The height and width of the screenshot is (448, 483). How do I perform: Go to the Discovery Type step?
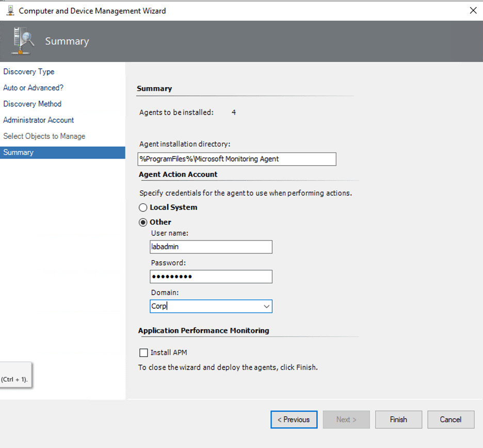click(29, 72)
